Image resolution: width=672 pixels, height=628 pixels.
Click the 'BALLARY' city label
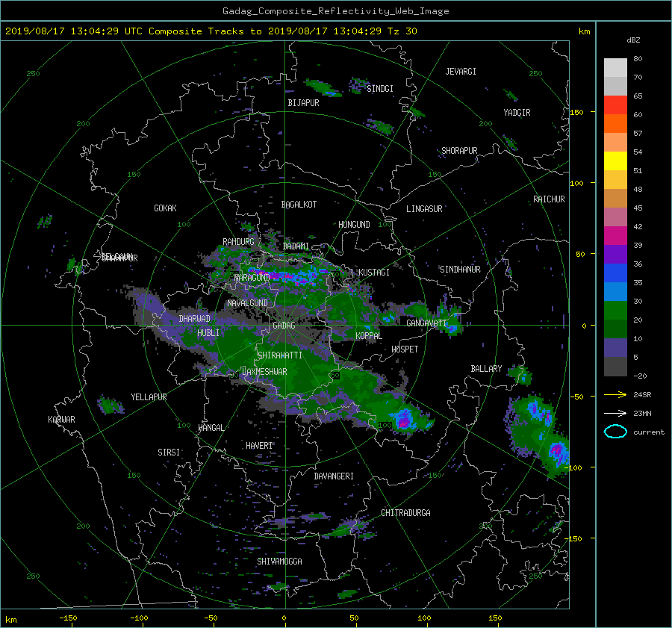[x=486, y=369]
